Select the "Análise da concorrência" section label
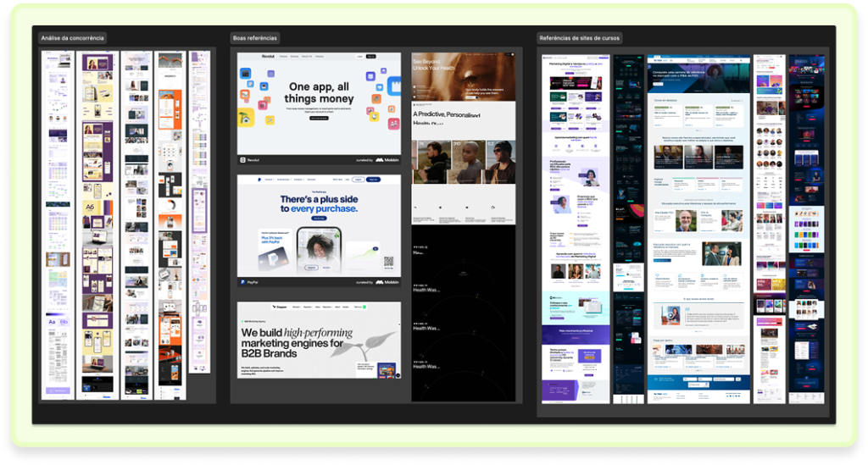 73,38
